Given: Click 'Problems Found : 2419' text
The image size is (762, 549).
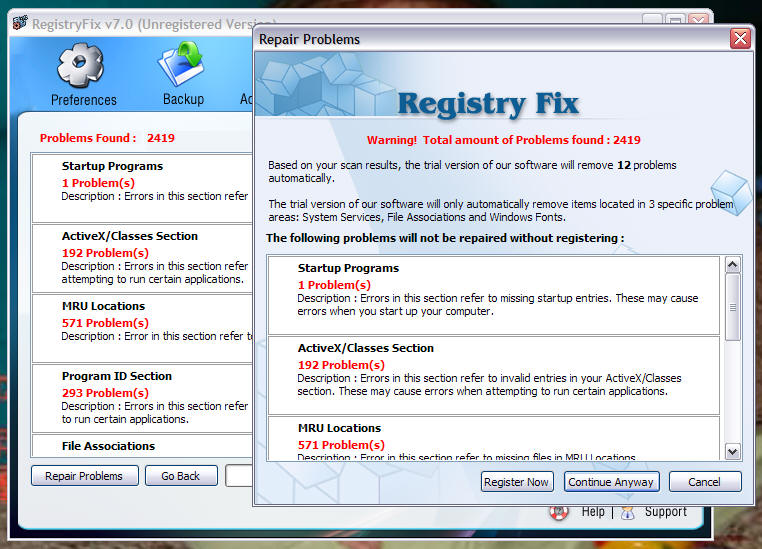Looking at the screenshot, I should point(107,138).
